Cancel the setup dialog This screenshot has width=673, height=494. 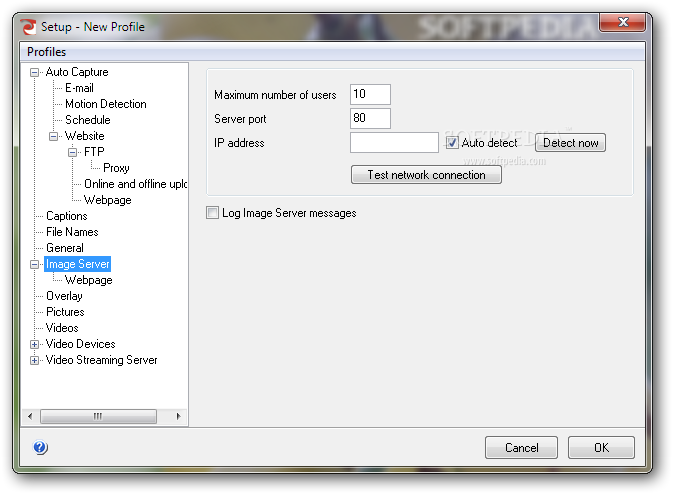coord(521,448)
